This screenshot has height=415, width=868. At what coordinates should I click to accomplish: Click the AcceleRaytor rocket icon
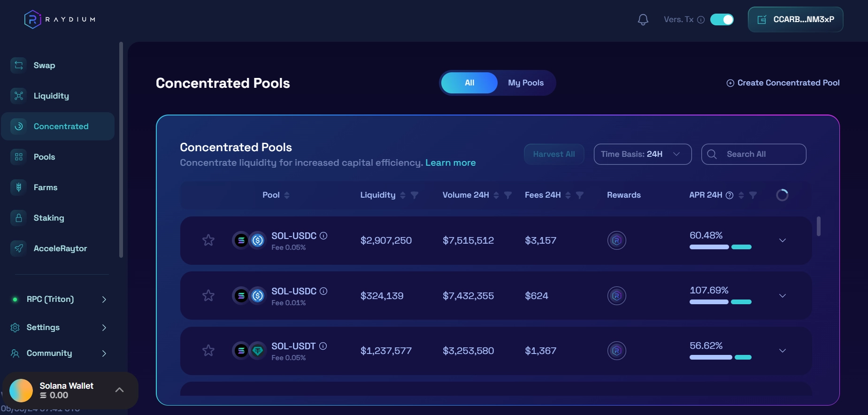[19, 248]
